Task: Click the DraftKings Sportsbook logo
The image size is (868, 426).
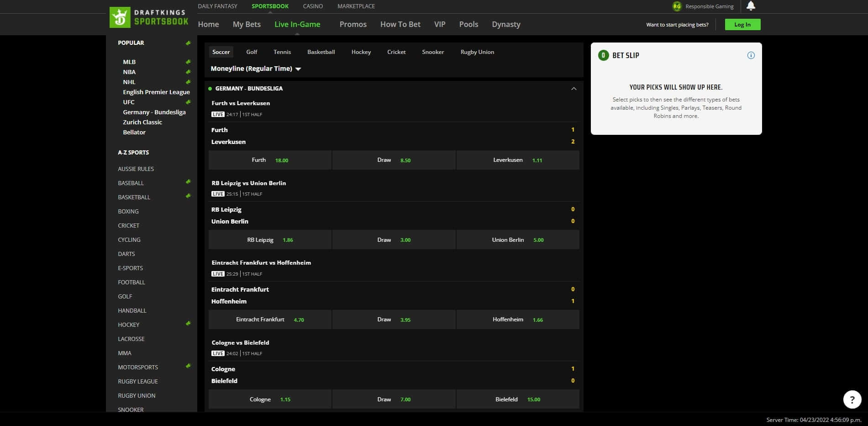Action: [148, 16]
